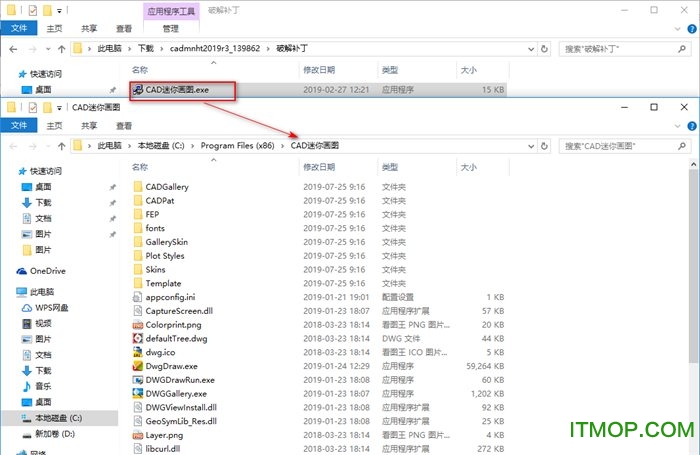Click the help icon in lower window ribbon
The height and width of the screenshot is (455, 700).
click(692, 126)
